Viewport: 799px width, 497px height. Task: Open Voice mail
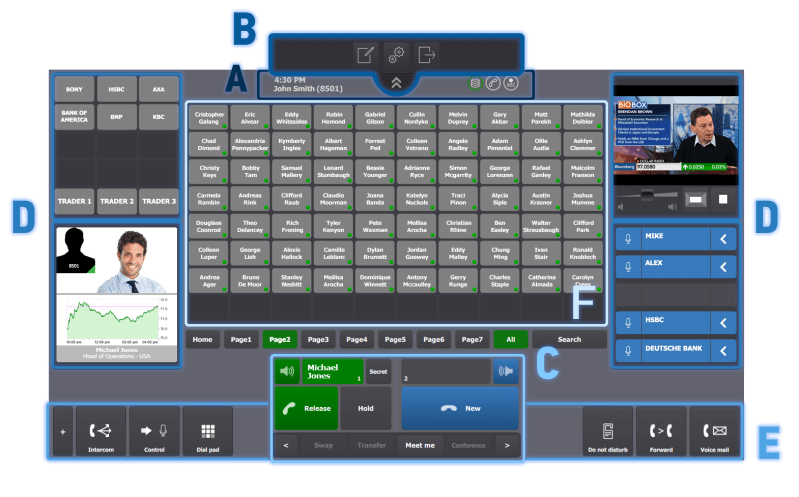pos(714,432)
